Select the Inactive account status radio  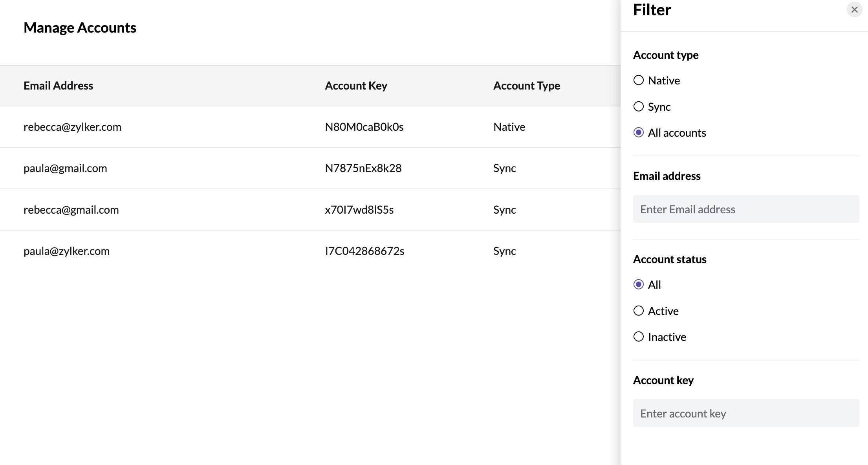639,337
